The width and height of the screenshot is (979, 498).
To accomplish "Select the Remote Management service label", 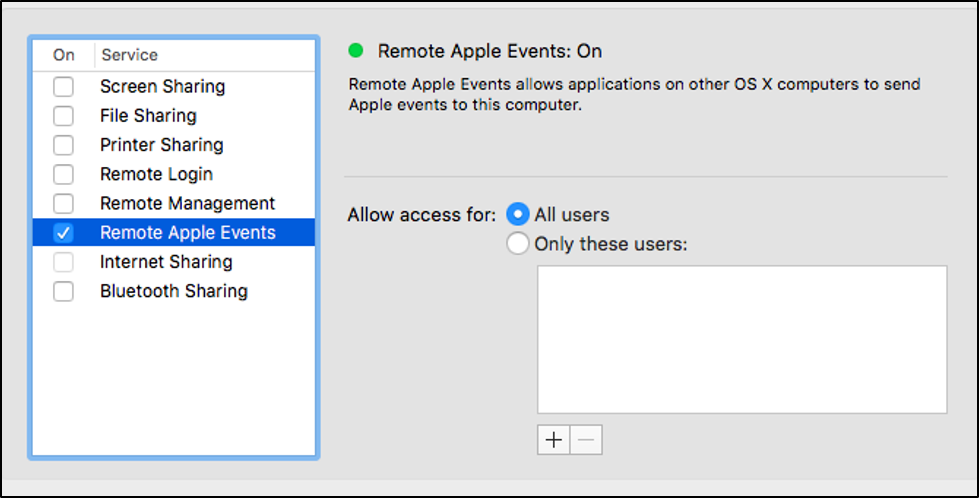I will click(187, 203).
